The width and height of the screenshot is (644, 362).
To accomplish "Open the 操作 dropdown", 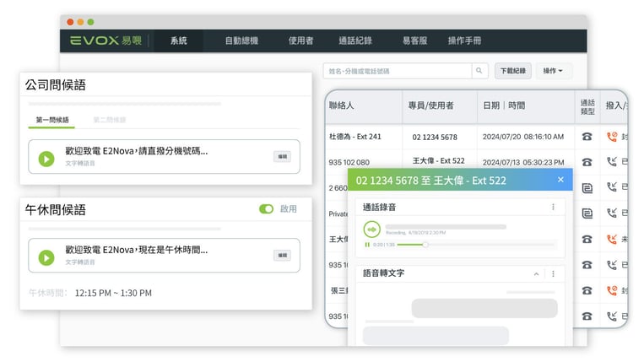I will tap(552, 71).
